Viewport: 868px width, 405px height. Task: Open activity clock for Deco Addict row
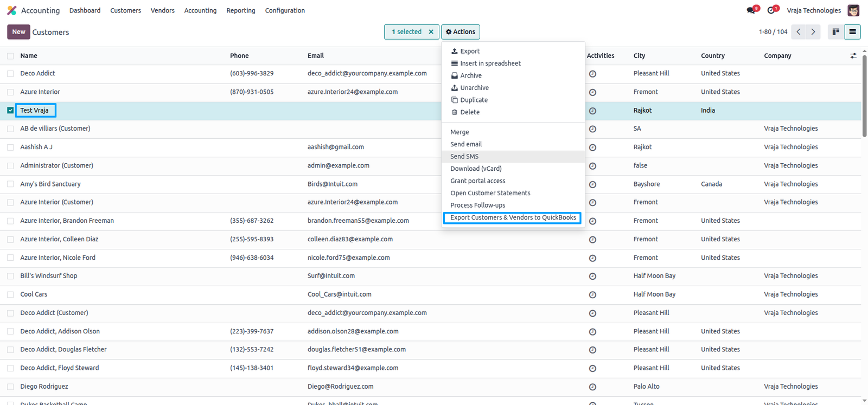(x=592, y=74)
